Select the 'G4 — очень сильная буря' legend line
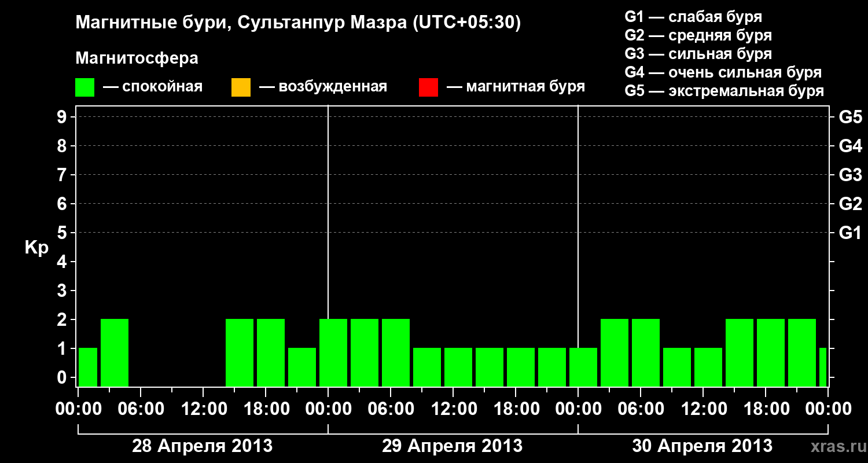 coord(723,72)
